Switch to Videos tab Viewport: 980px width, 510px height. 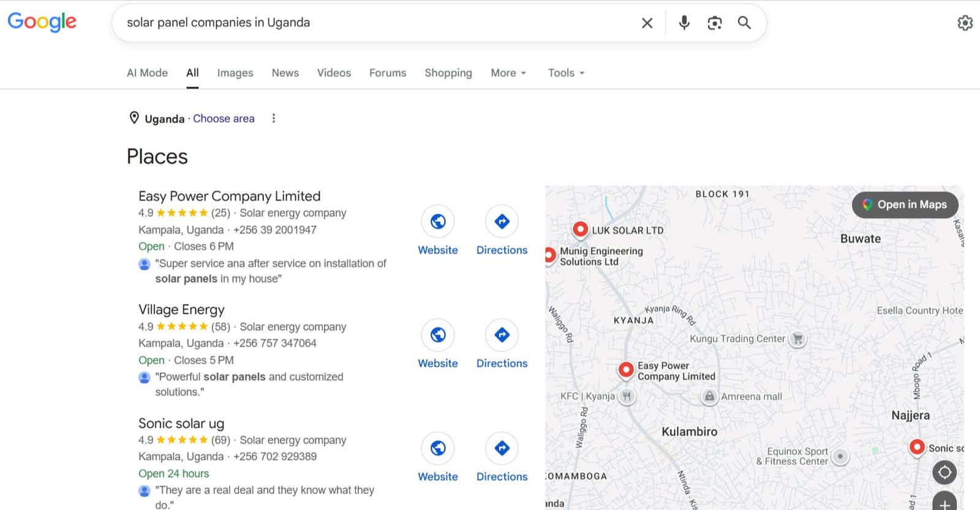(x=334, y=73)
